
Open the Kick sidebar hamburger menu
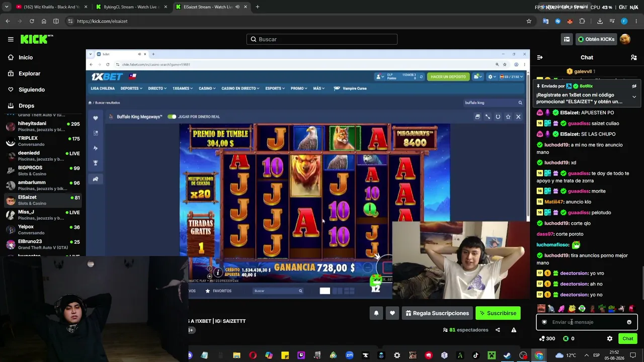pos(11,39)
